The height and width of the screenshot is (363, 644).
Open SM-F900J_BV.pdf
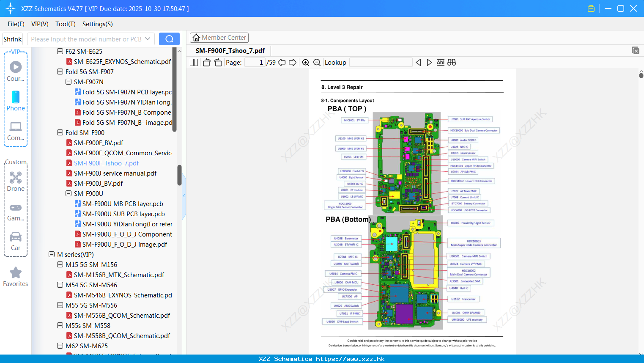94,183
